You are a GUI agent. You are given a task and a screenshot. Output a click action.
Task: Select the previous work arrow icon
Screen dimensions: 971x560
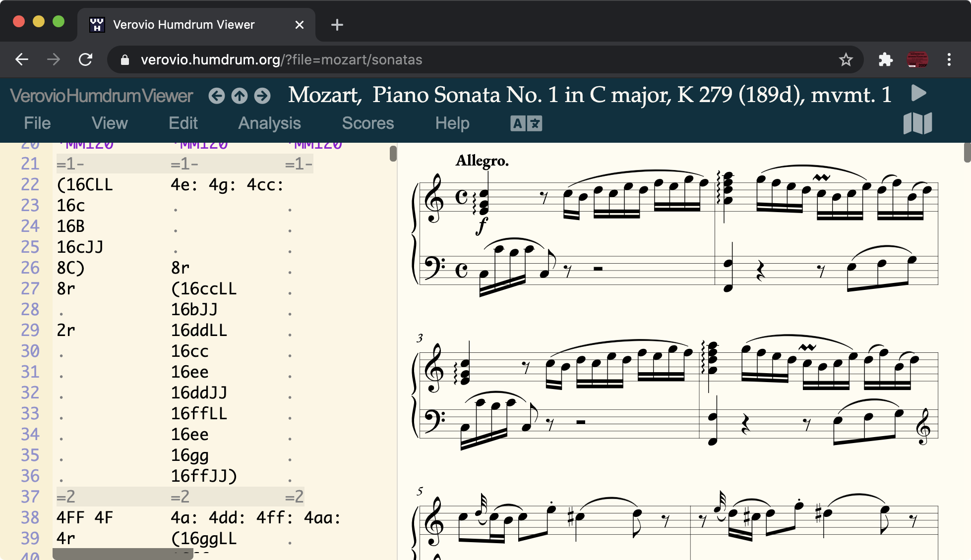point(216,96)
